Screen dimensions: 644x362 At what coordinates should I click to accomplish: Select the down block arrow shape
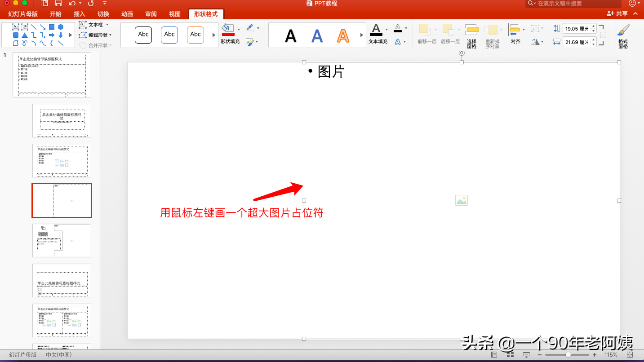[x=61, y=35]
